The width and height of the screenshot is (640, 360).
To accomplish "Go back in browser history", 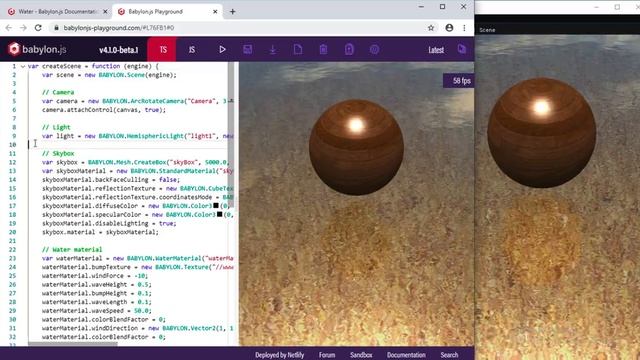I will (x=9, y=28).
